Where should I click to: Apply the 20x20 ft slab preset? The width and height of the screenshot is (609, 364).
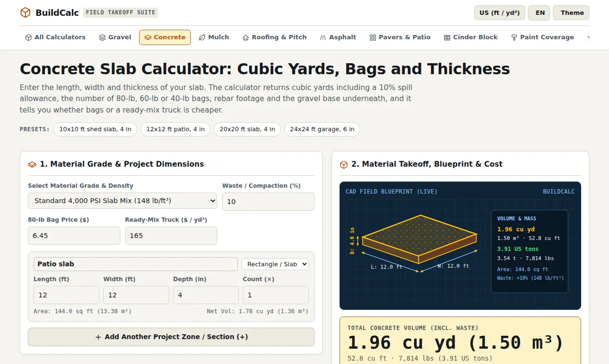coord(247,129)
